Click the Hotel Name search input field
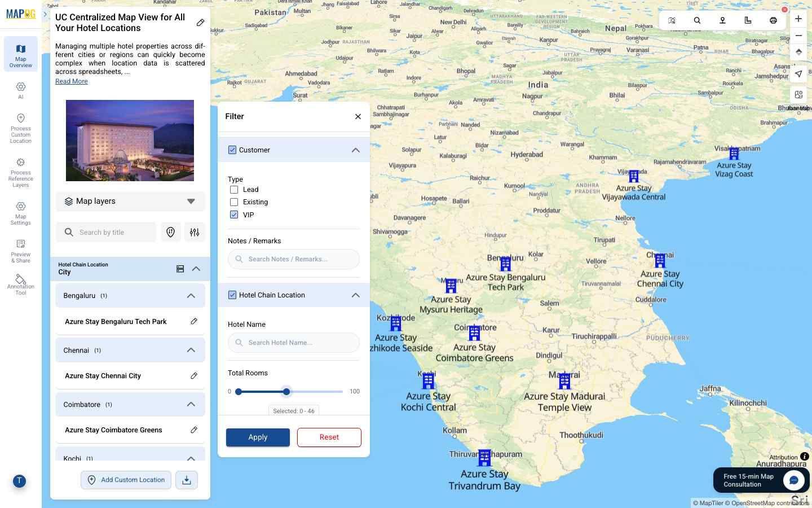 pos(294,343)
